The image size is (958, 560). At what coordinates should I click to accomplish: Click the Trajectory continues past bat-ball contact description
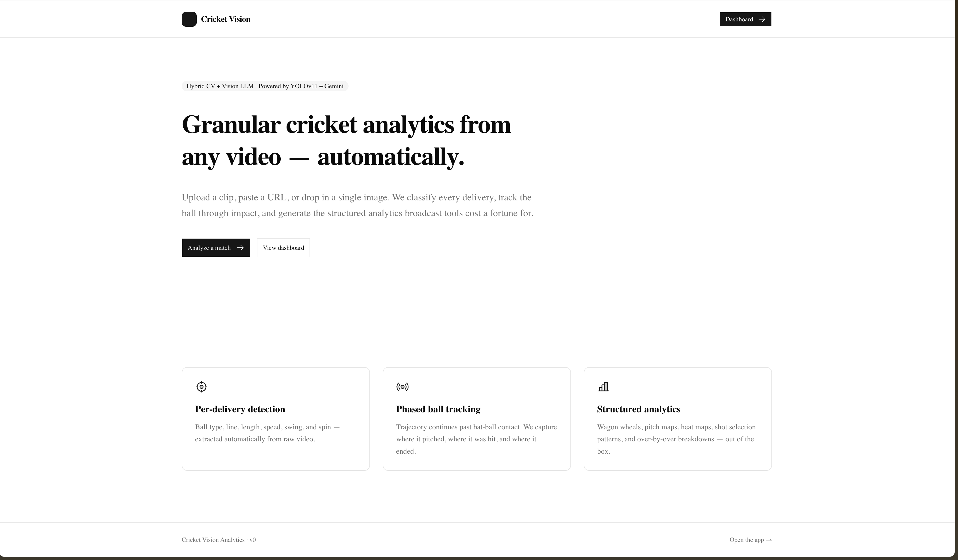476,439
